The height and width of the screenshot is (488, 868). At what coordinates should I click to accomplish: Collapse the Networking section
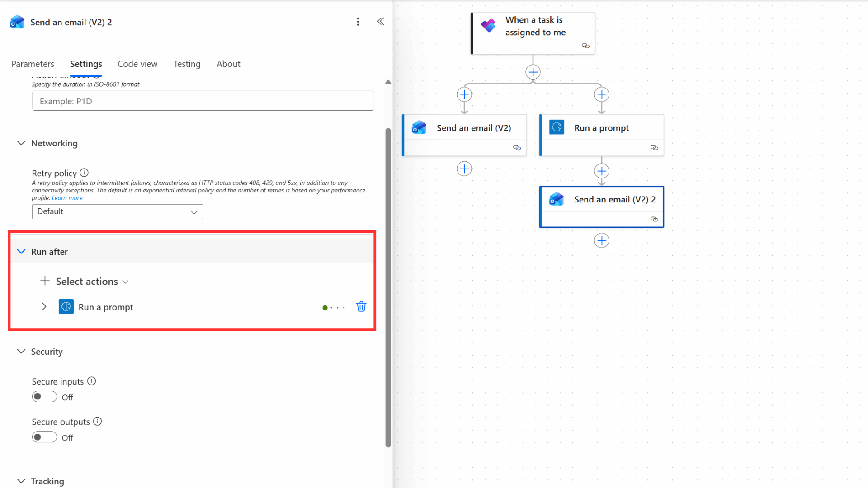(21, 143)
